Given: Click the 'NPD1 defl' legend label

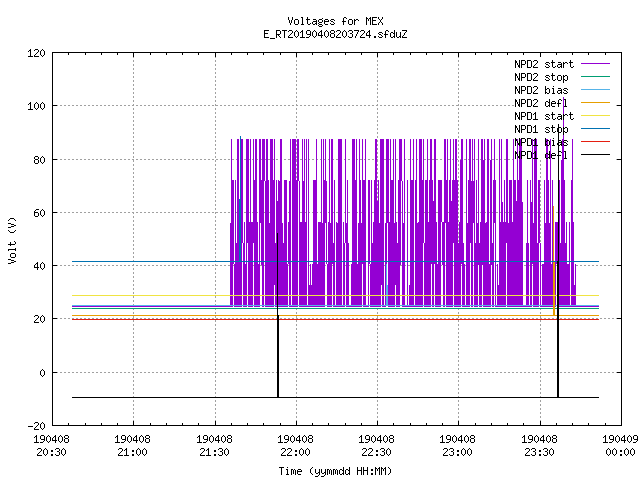Looking at the screenshot, I should point(541,156).
